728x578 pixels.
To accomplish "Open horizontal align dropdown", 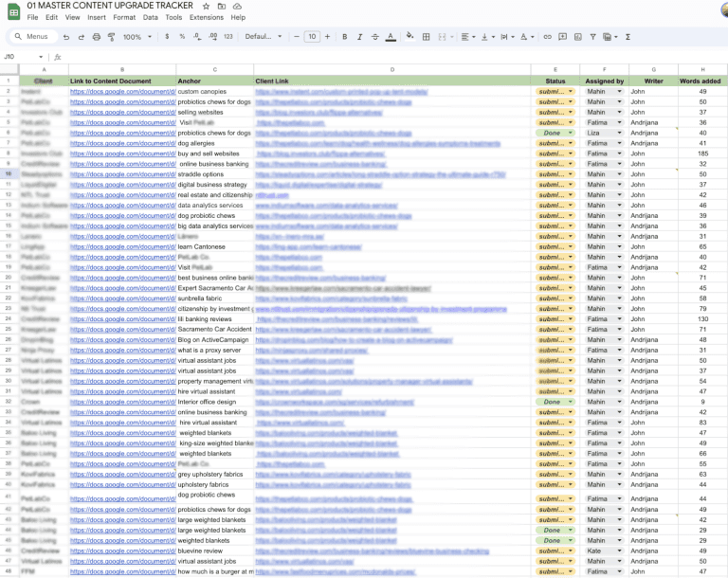I will (467, 37).
